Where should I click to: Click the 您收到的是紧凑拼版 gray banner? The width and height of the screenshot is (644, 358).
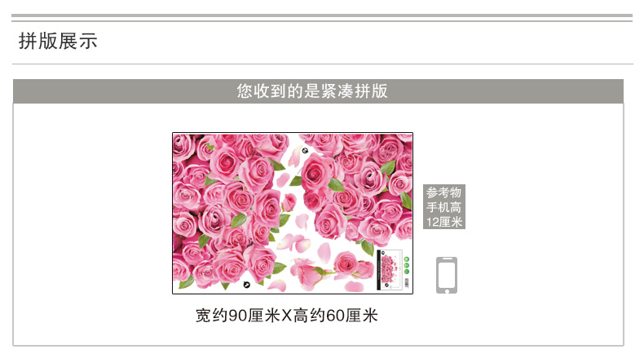point(318,91)
